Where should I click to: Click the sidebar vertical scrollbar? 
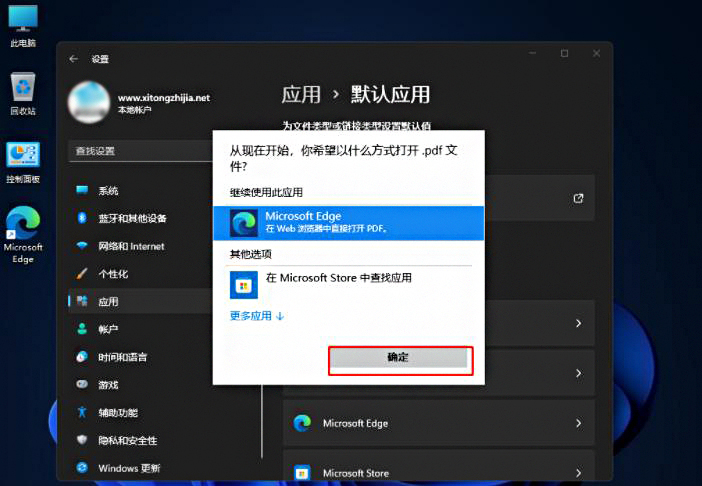click(262, 421)
